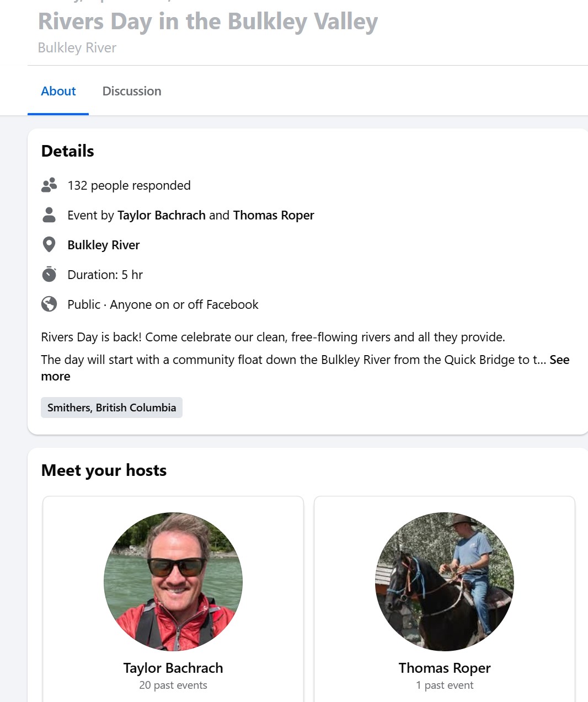This screenshot has width=588, height=702.
Task: Click the 132 people responded text
Action: click(x=129, y=185)
